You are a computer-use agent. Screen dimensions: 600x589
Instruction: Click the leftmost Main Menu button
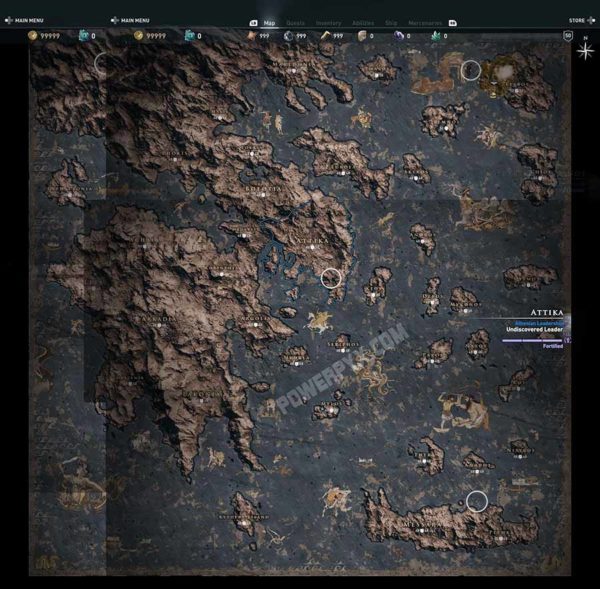tap(28, 20)
